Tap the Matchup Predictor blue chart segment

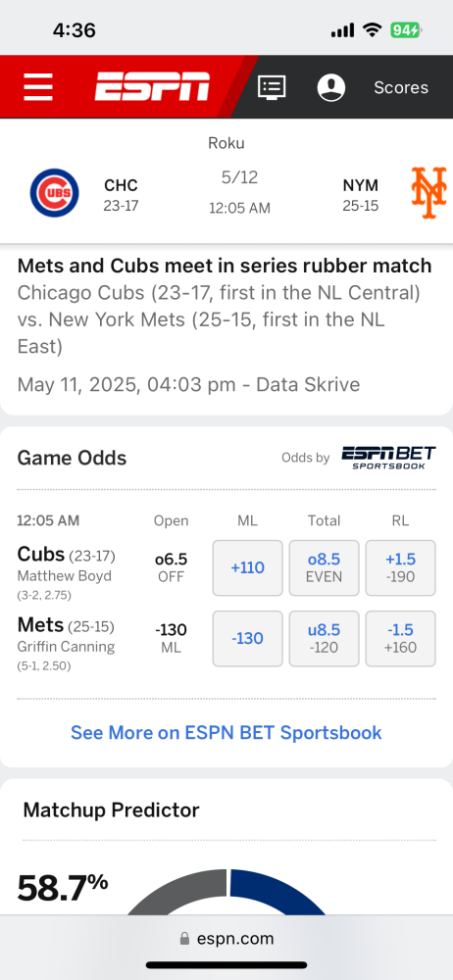point(278,893)
